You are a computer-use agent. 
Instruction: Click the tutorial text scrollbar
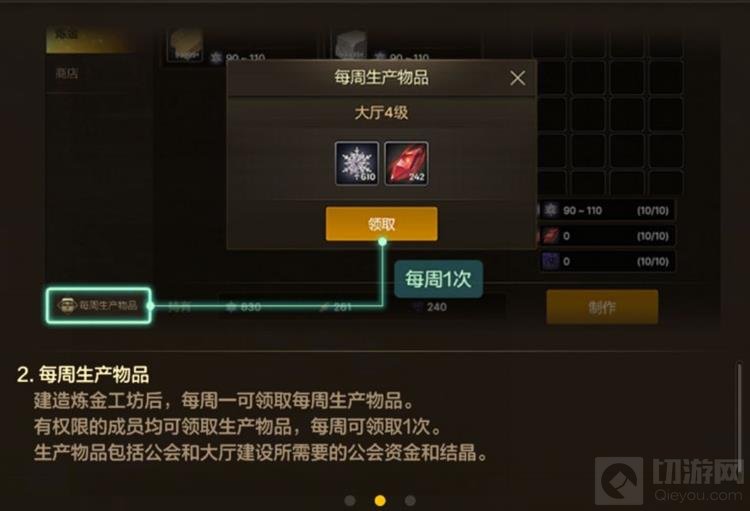(739, 411)
